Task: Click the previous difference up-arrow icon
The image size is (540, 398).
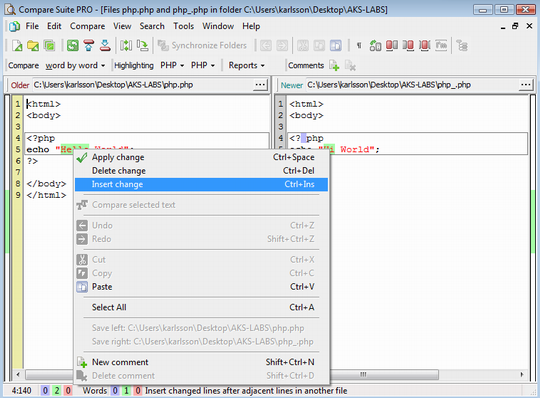Action: tap(89, 45)
